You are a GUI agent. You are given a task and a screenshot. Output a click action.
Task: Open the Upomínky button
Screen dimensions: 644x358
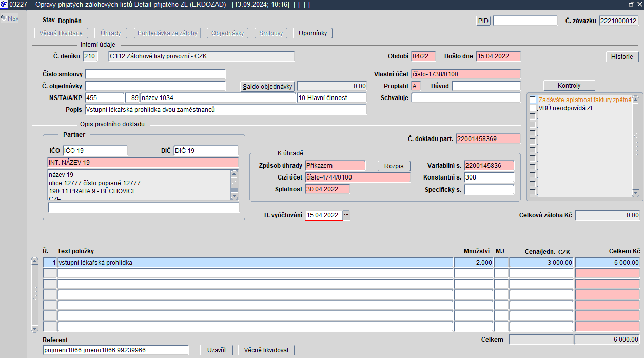pos(313,33)
